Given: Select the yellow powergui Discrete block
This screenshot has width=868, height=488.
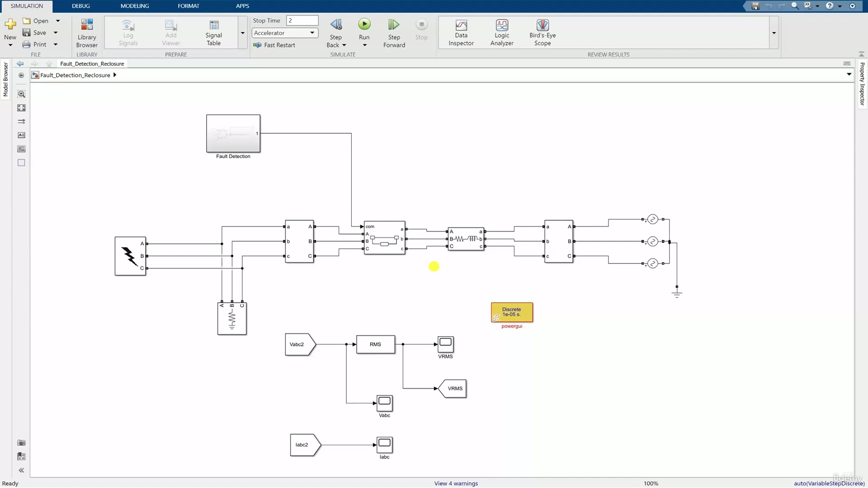Looking at the screenshot, I should 512,312.
